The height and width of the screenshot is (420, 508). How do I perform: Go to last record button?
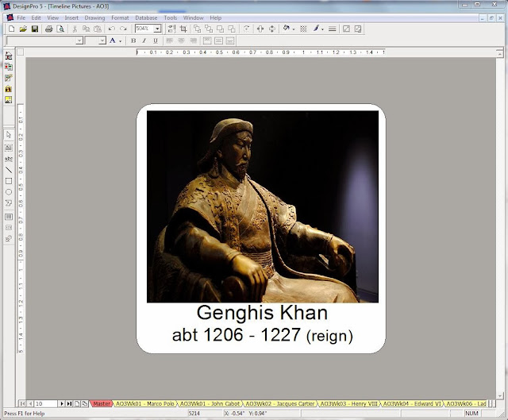coord(69,404)
